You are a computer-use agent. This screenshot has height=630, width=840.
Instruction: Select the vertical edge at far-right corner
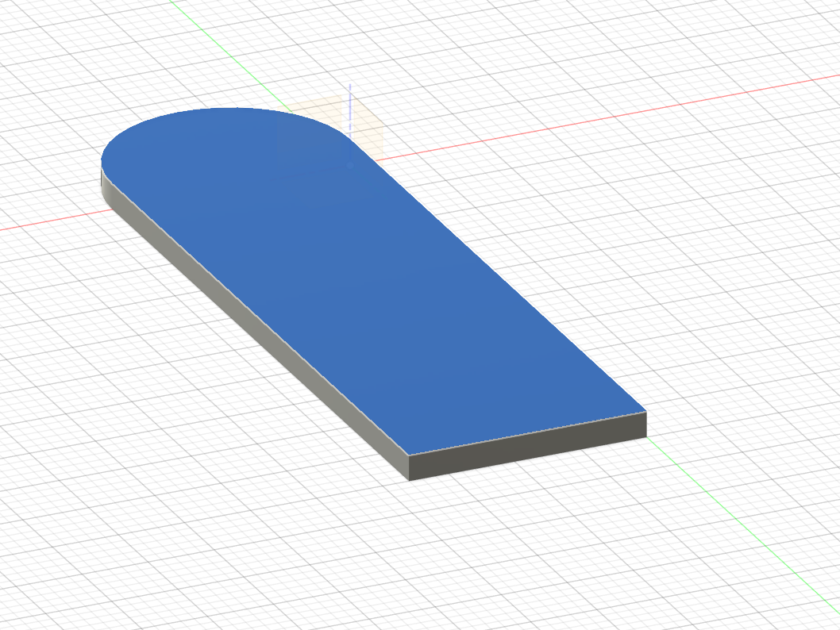645,424
